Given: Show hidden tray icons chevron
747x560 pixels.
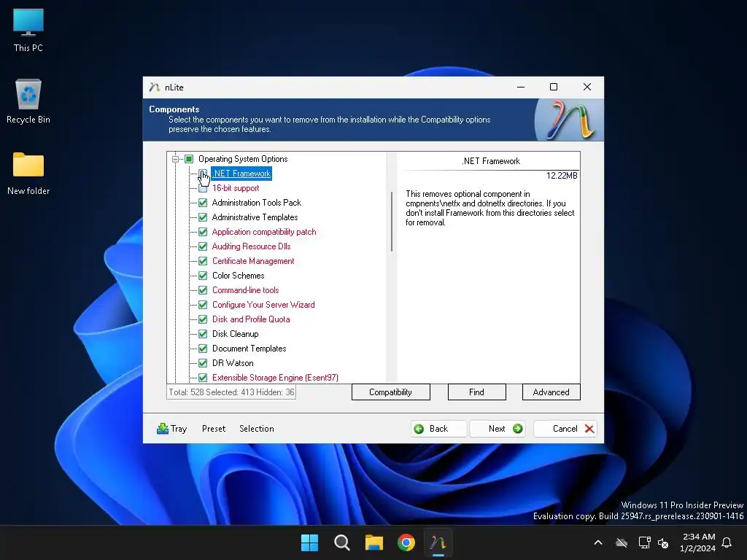Looking at the screenshot, I should click(x=598, y=542).
